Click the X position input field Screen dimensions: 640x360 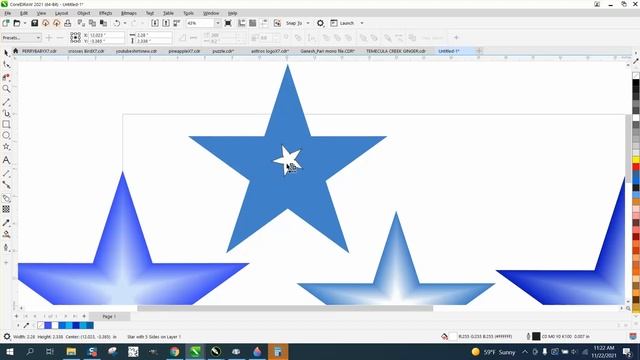coord(107,35)
